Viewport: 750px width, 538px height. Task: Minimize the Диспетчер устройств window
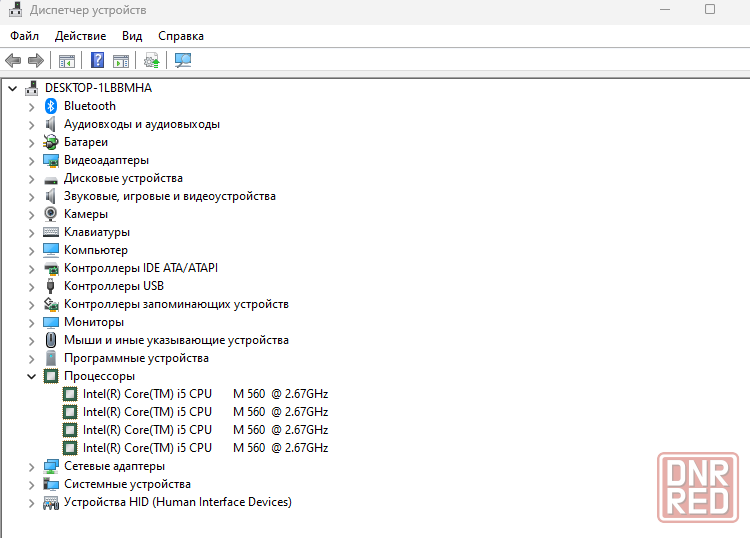(x=665, y=10)
